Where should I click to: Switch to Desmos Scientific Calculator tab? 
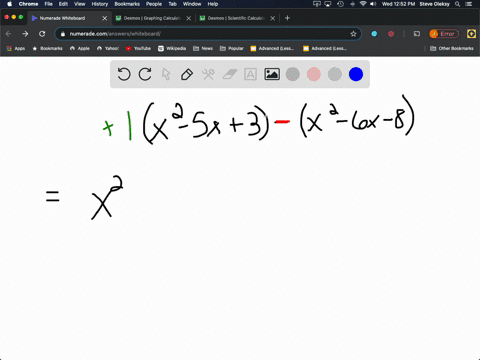tap(237, 18)
